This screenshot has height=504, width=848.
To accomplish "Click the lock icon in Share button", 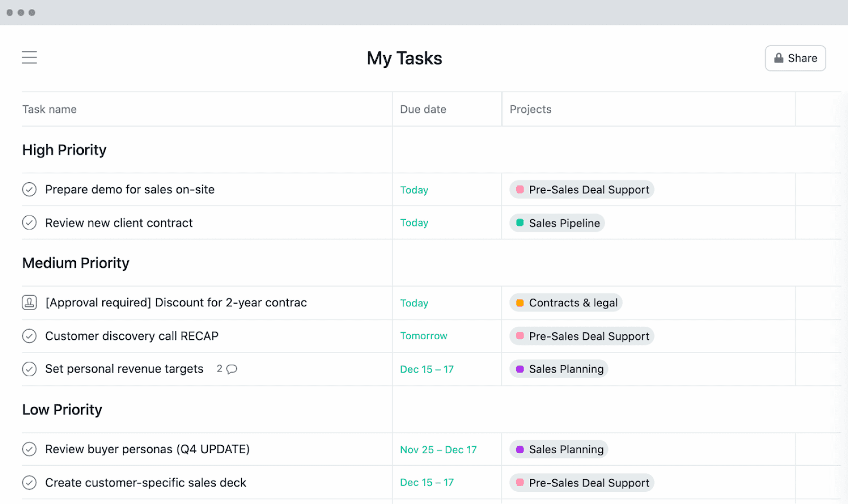I will coord(779,58).
